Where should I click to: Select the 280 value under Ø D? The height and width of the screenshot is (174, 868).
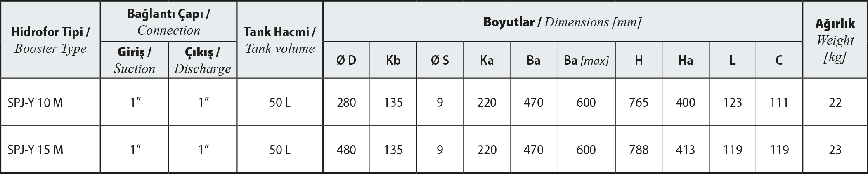(346, 102)
